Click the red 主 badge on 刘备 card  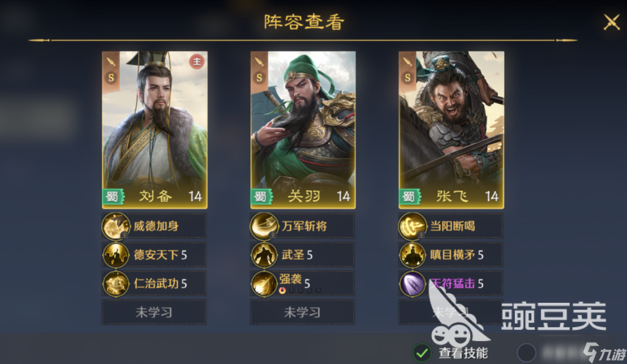pyautogui.click(x=196, y=62)
